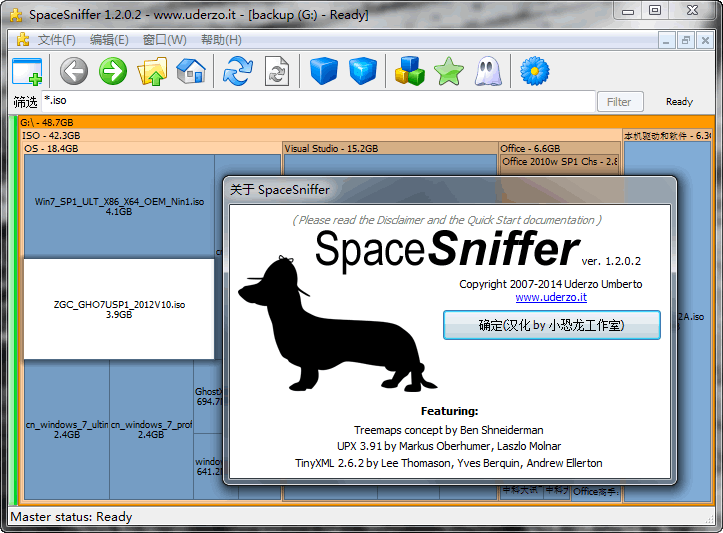
Task: Click the SpaceSniffer icon in menu bar
Action: click(x=23, y=40)
